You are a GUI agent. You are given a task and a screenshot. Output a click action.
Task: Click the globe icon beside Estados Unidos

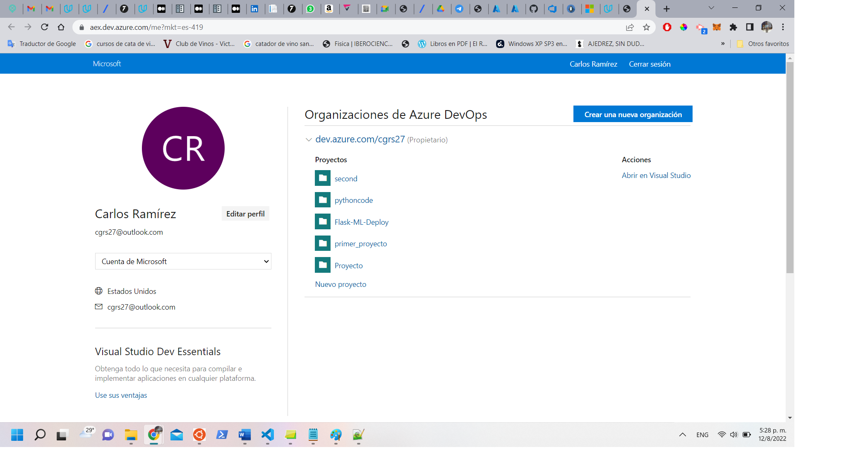coord(98,291)
